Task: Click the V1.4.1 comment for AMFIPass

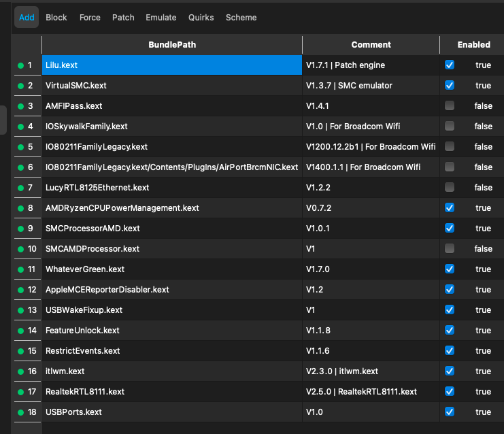Action: (x=371, y=105)
